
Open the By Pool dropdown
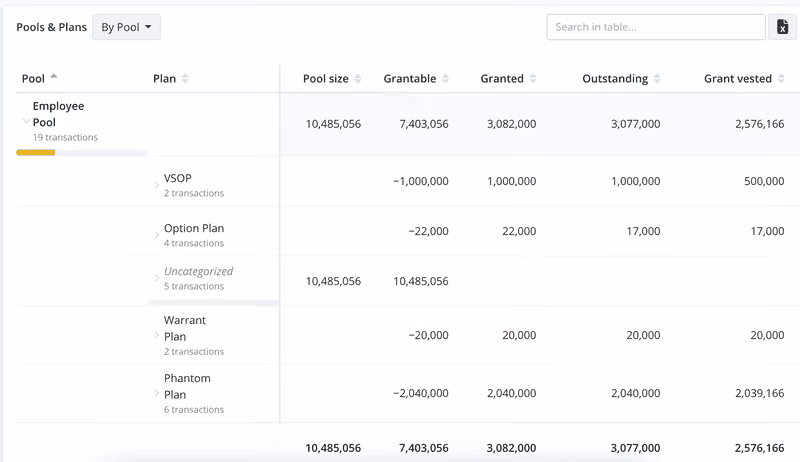coord(127,27)
